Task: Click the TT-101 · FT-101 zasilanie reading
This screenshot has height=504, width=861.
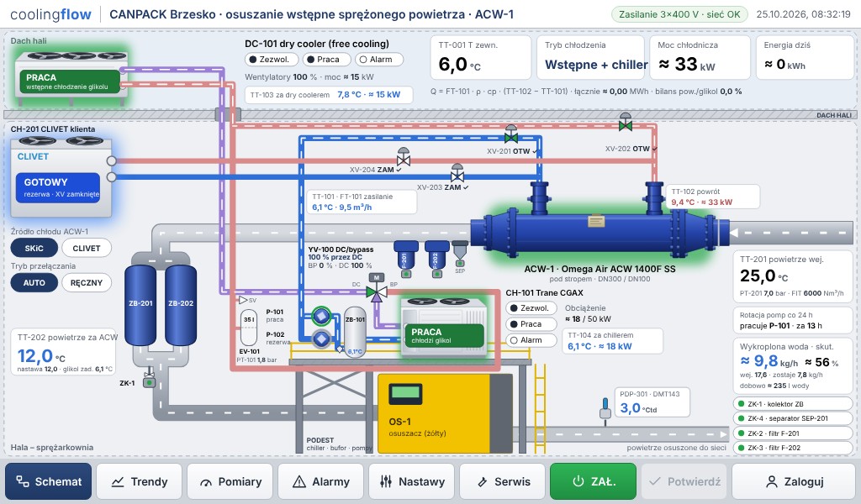Action: tap(361, 202)
